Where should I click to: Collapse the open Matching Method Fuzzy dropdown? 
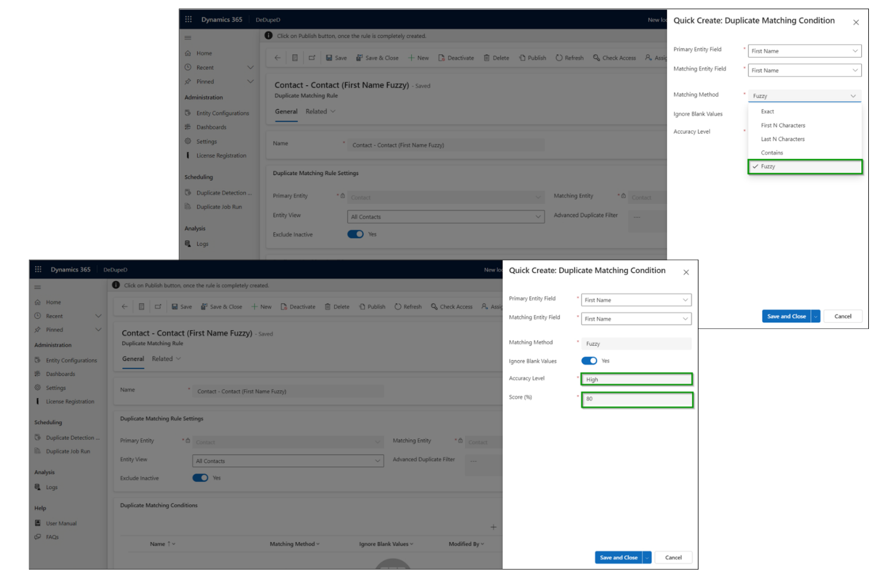click(853, 96)
